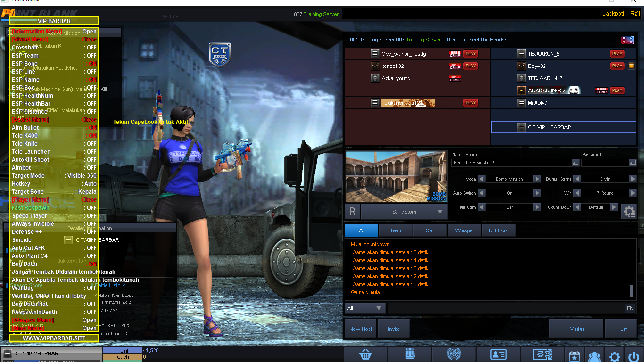Screen dimensions: 644x362
Task: Open the friends community icon
Action: 594,356
